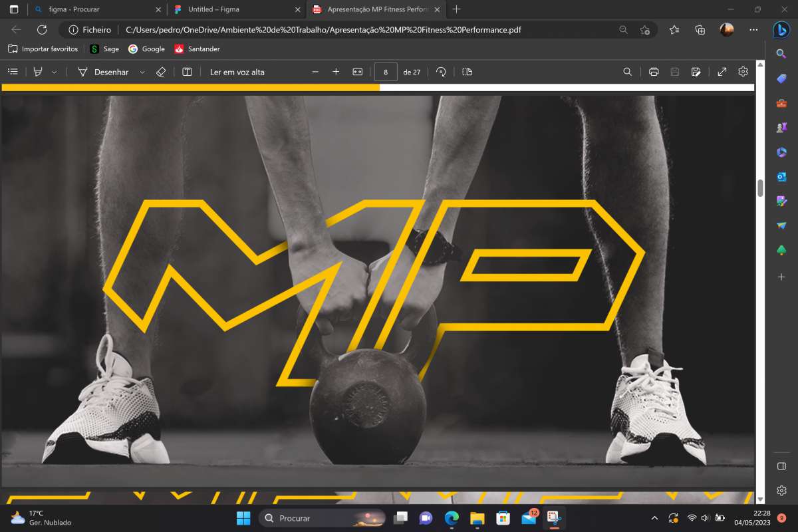Open the Mail app with 12 badge
The image size is (798, 532).
529,518
